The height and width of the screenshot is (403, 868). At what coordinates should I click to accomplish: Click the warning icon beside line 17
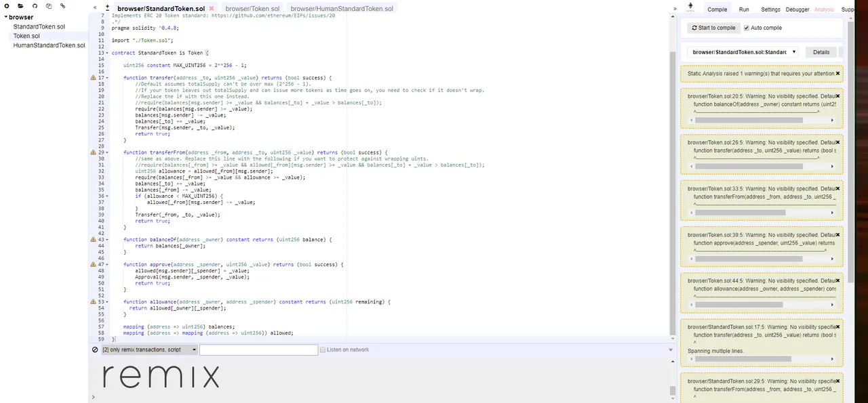(94, 78)
